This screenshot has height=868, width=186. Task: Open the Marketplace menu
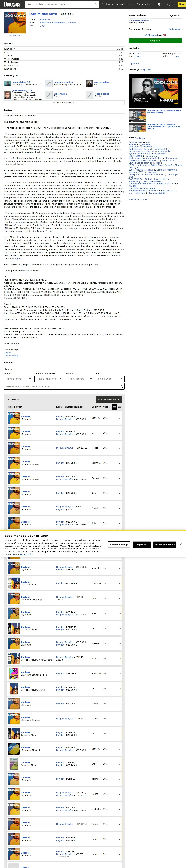point(125,4)
